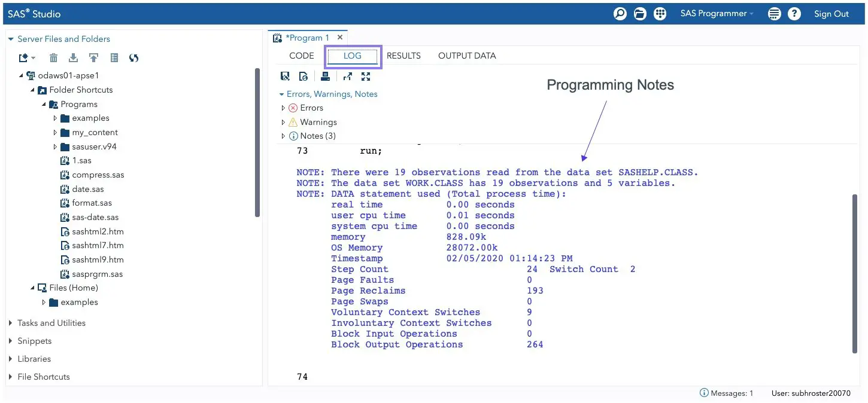Image resolution: width=868 pixels, height=403 pixels.
Task: Click the first log toolbar icon (save log)
Action: pyautogui.click(x=286, y=77)
